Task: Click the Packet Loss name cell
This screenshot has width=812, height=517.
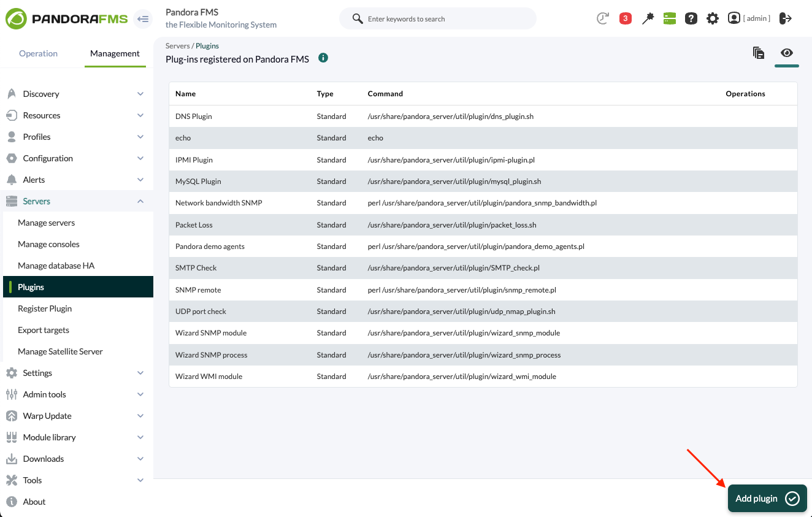Action: [194, 225]
